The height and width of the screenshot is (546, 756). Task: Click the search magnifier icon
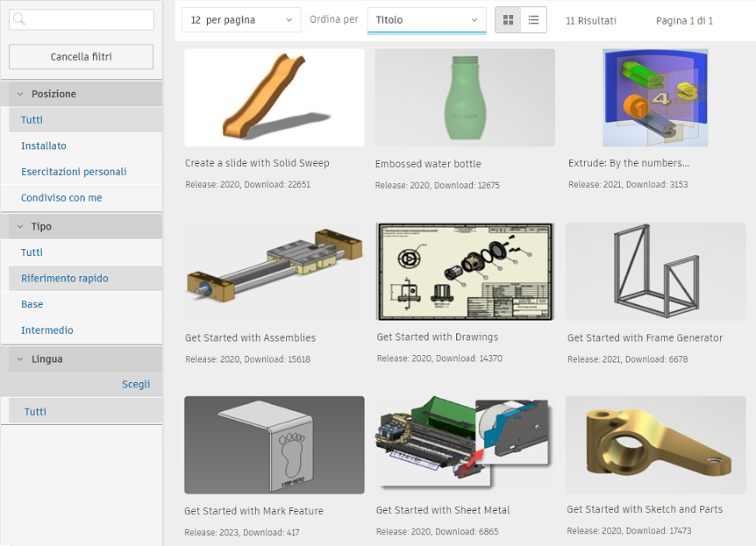tap(19, 19)
